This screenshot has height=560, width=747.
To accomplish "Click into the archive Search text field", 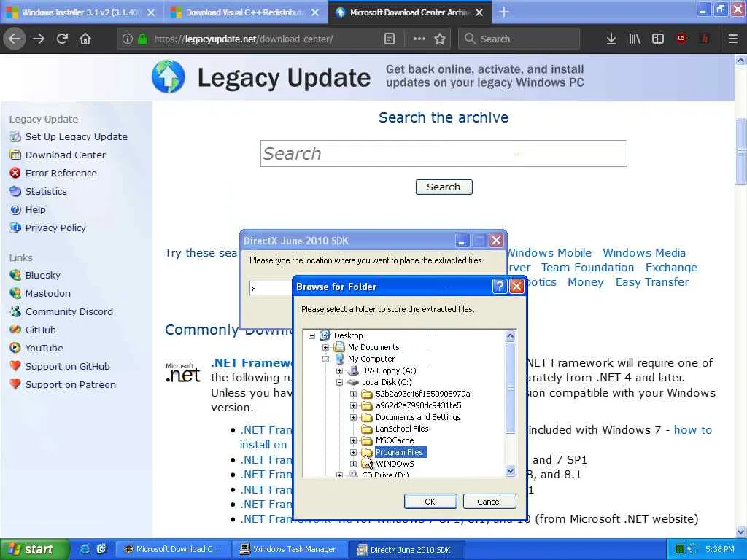I will [x=444, y=153].
